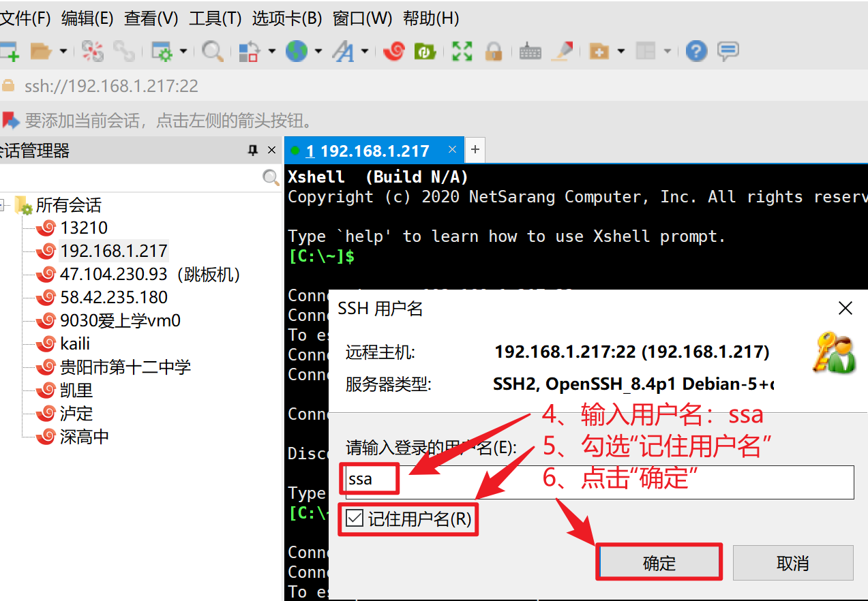Click the session manager search magnifier
Image resolution: width=868 pixels, height=601 pixels.
(x=271, y=178)
